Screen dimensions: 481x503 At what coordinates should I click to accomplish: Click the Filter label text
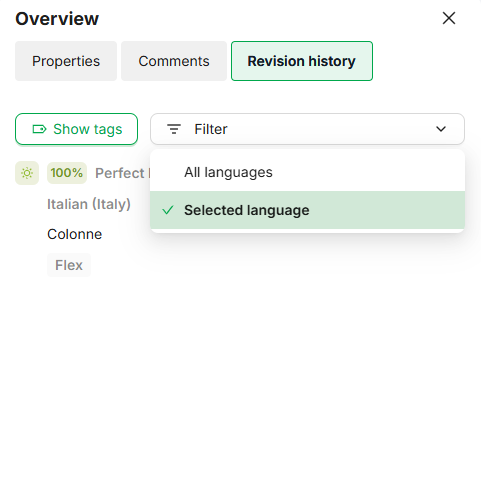(211, 129)
